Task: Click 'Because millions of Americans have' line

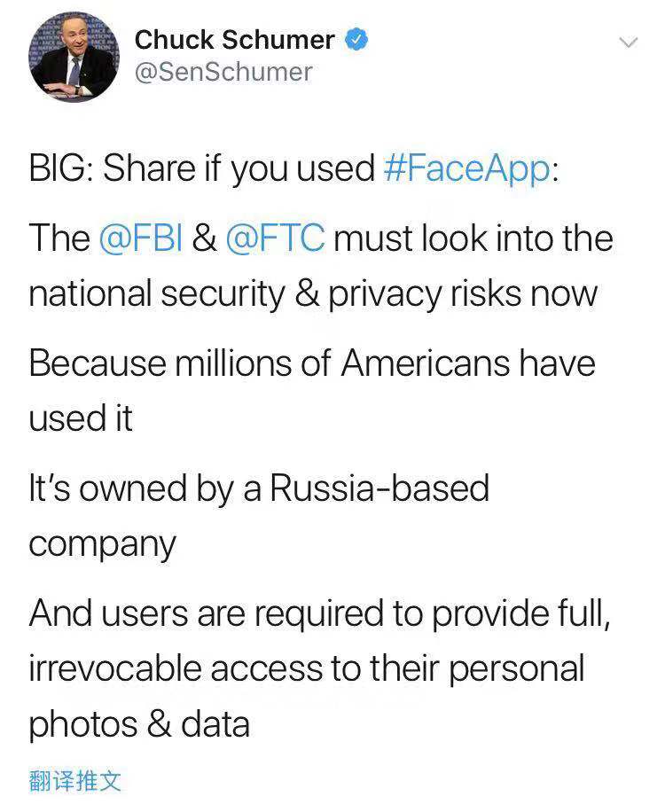Action: pyautogui.click(x=311, y=363)
